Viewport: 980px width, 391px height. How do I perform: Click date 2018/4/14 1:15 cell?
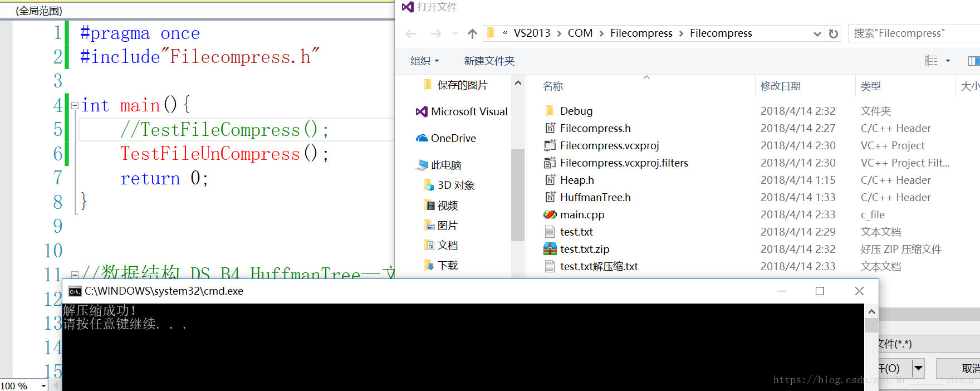(798, 180)
